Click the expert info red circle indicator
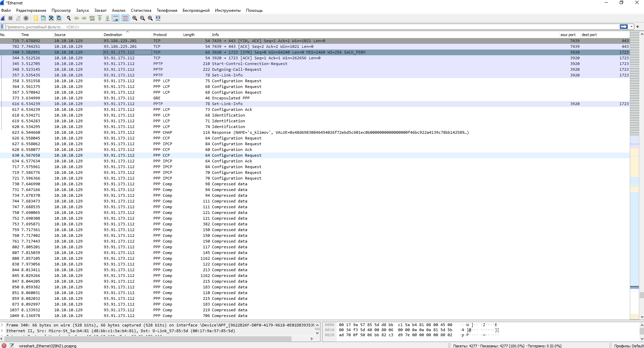644x348 pixels. (x=4, y=346)
